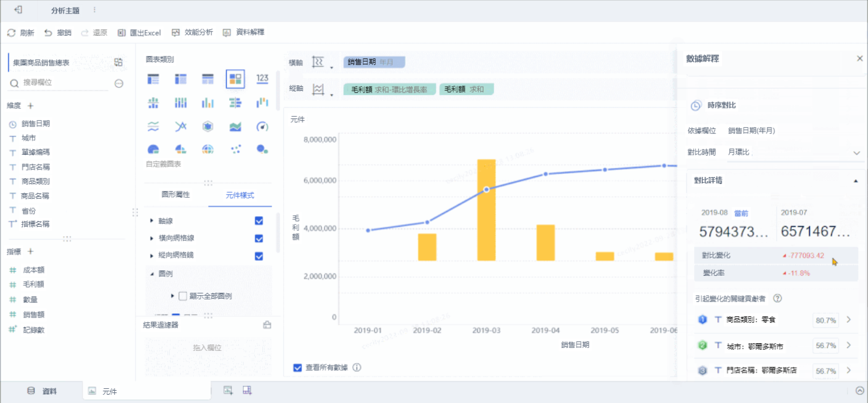Switch to 圖形屬性 tab
Screen dimensions: 868x403
(x=176, y=195)
